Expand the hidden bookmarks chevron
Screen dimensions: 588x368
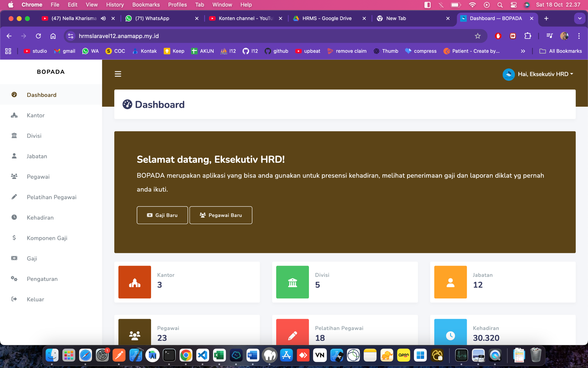[523, 51]
